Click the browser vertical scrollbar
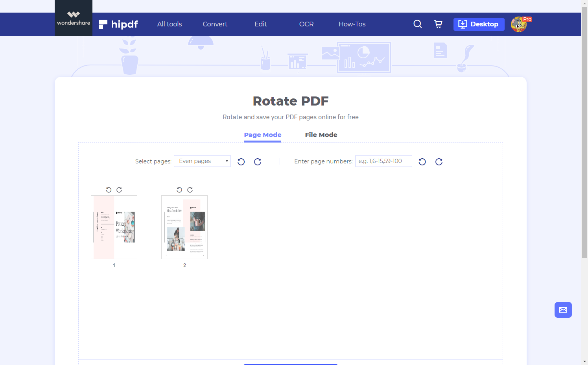Image resolution: width=588 pixels, height=365 pixels. pos(585,132)
